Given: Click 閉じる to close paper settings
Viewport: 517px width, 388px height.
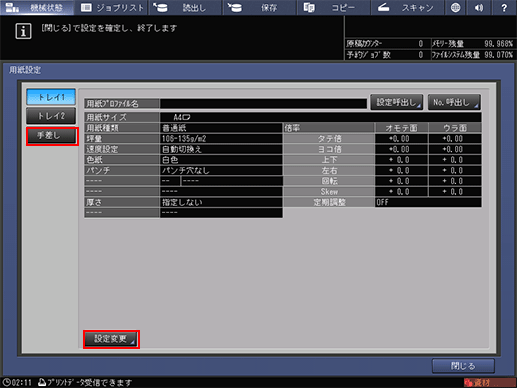Looking at the screenshot, I should [x=463, y=366].
